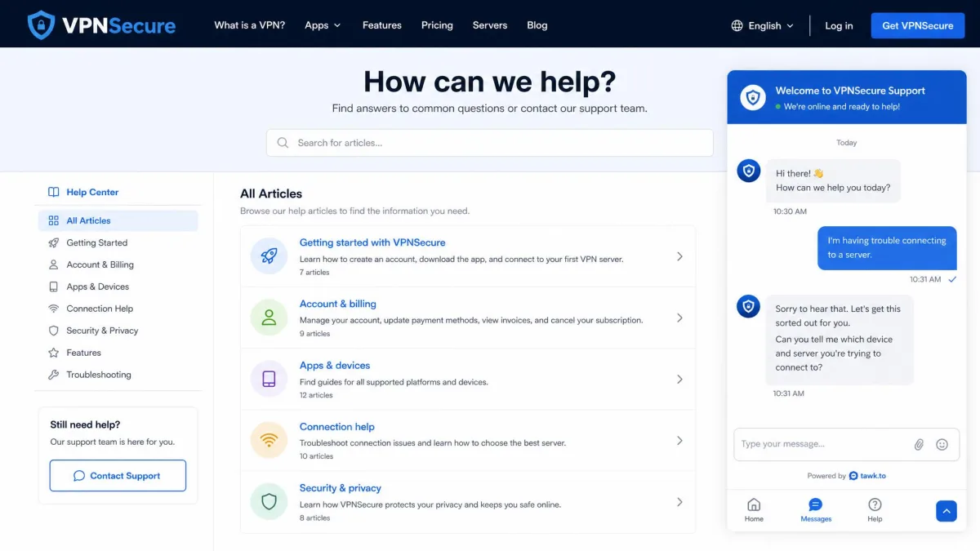Viewport: 980px width, 551px height.
Task: Go to Features in top navigation
Action: [382, 25]
